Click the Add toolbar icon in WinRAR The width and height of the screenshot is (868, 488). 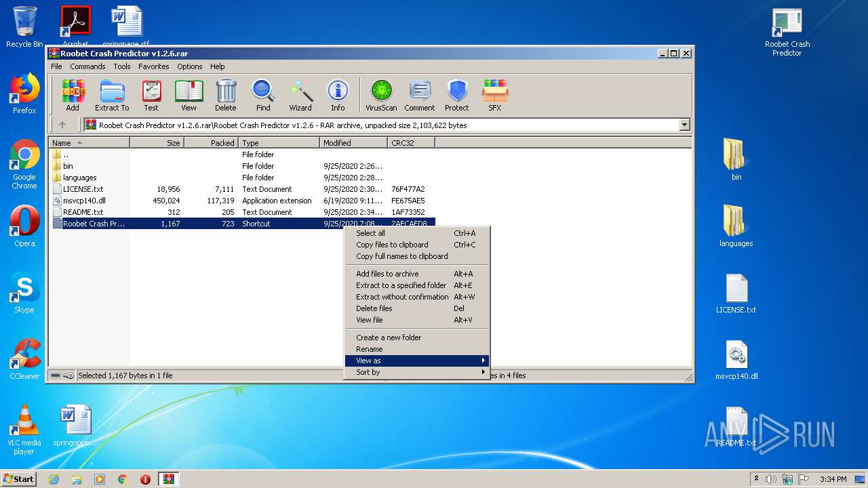click(x=73, y=95)
